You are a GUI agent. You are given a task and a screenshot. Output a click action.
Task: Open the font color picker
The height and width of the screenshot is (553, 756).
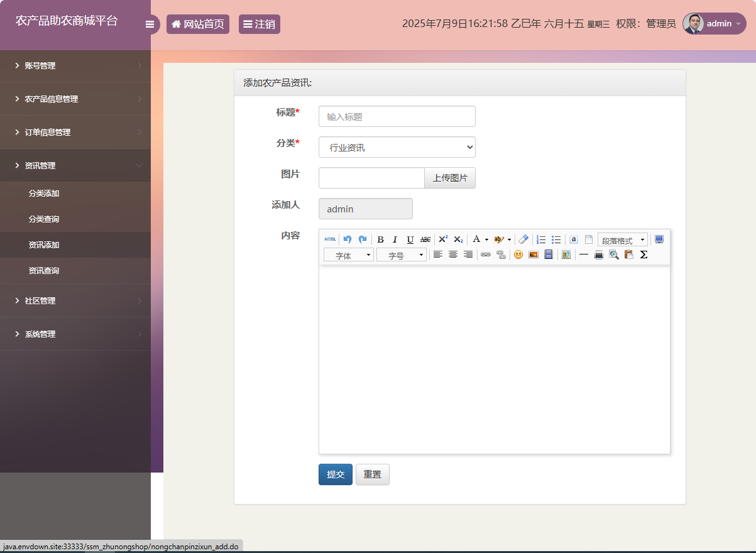tap(479, 239)
